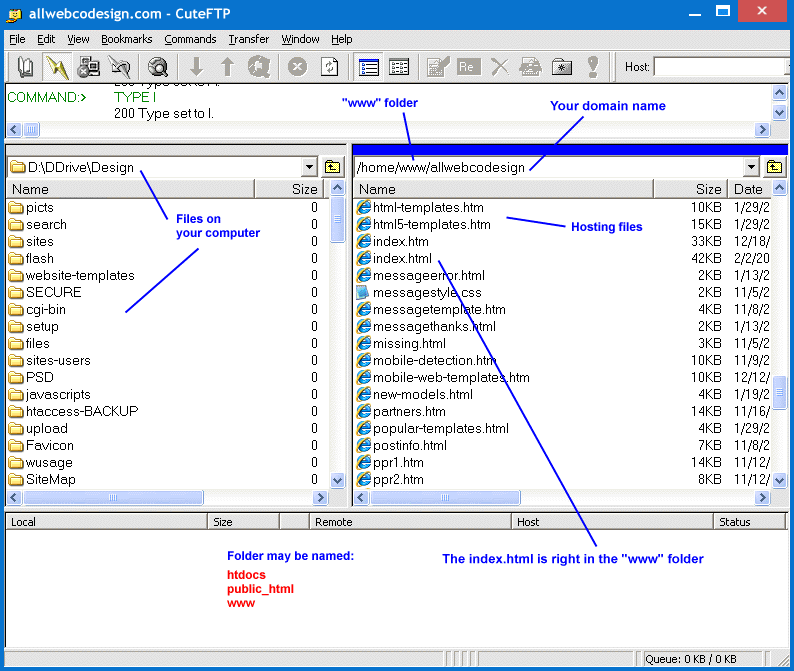This screenshot has height=671, width=794.
Task: Click local pane horizontal scroll right arrow
Action: (x=320, y=497)
